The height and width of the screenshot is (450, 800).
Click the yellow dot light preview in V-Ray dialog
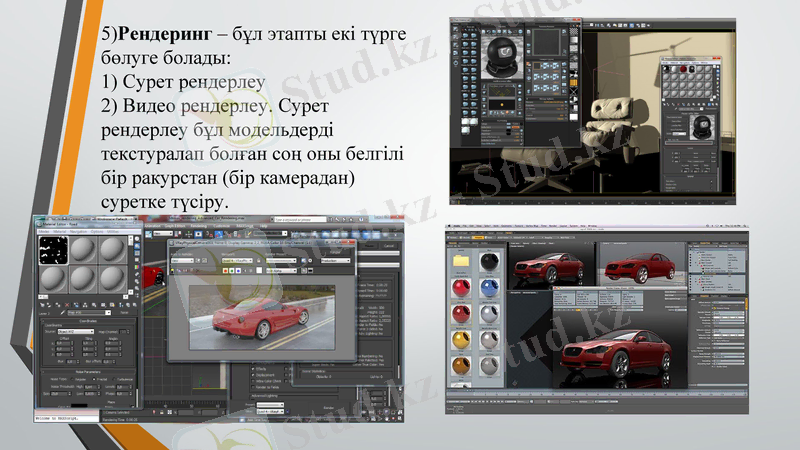tap(502, 105)
